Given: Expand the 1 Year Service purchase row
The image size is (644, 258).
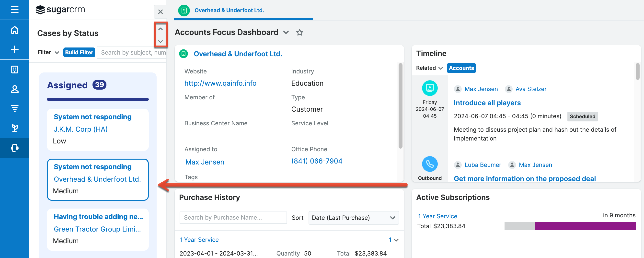Looking at the screenshot, I should pyautogui.click(x=396, y=240).
